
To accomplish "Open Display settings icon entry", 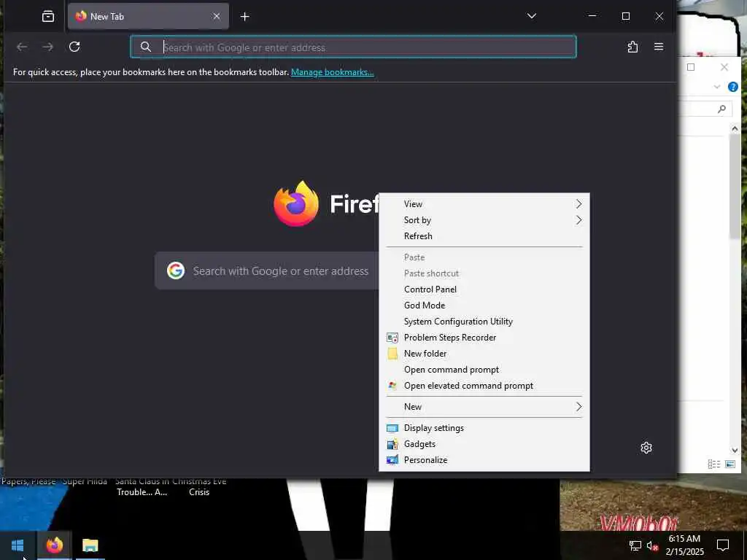I will (x=392, y=428).
